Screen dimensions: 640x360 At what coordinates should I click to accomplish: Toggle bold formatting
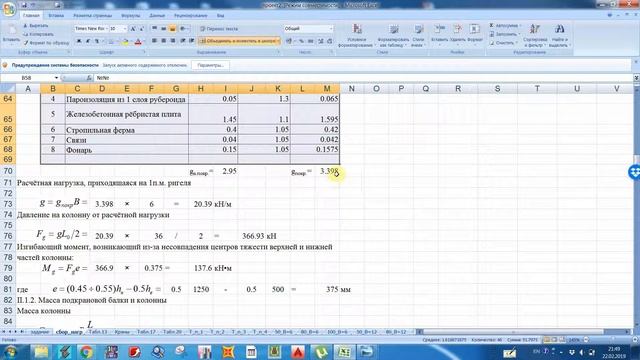[x=79, y=41]
